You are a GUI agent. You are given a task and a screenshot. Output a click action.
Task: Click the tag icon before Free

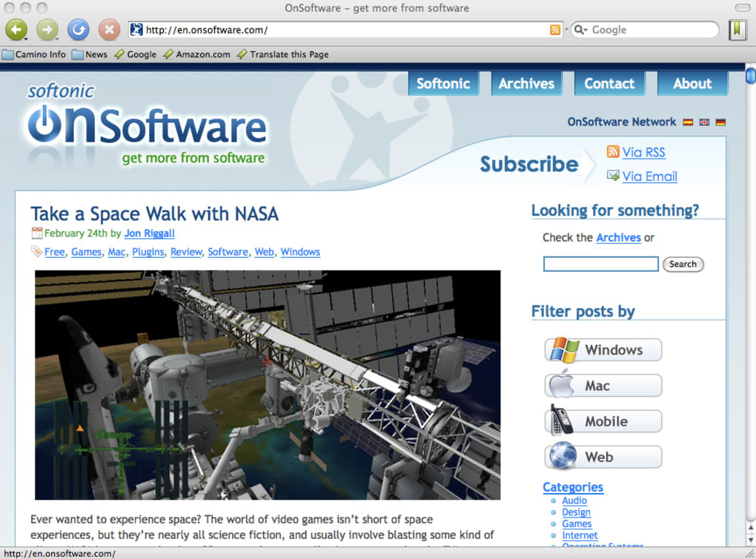pos(36,251)
